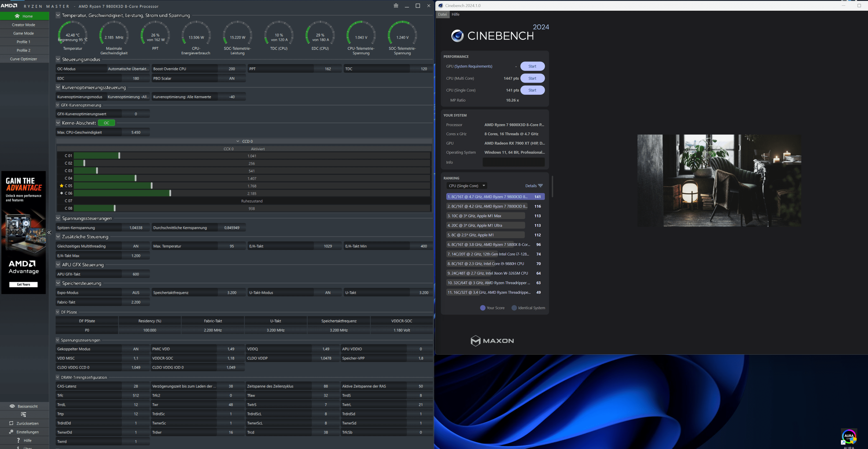Collapse the GFX-Kurvenoptimierung subsection
Viewport: 868px width, 449px height.
pos(58,105)
